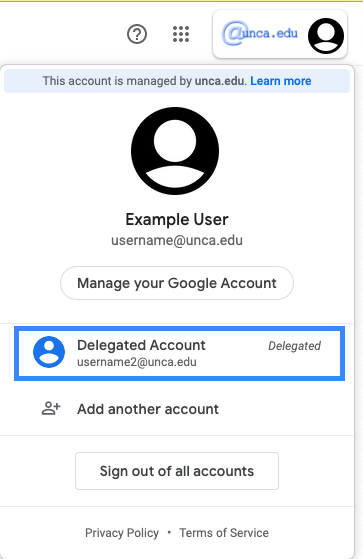Open the Help question mark icon
This screenshot has width=363, height=559.
click(137, 34)
